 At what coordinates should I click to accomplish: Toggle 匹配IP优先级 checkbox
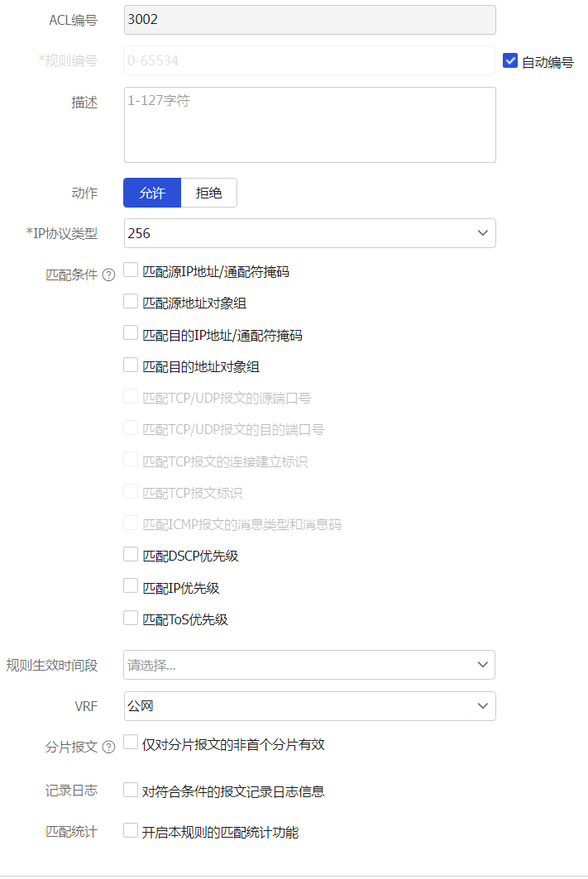(131, 586)
